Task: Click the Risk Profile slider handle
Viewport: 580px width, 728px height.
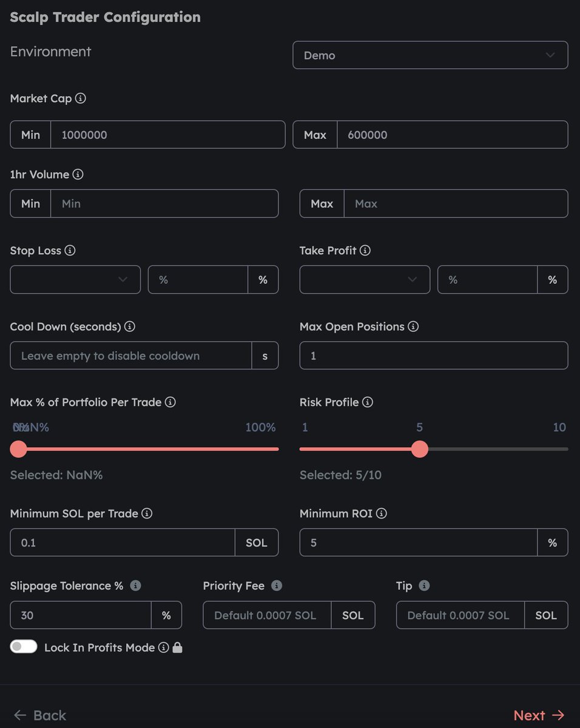Action: [x=419, y=449]
